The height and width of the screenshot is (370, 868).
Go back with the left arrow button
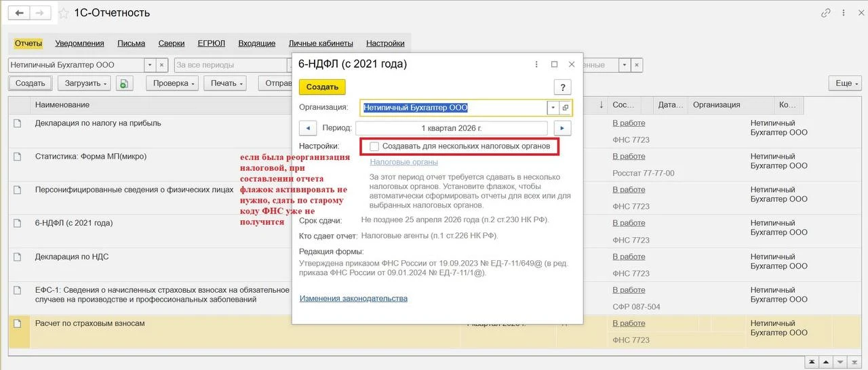pyautogui.click(x=18, y=14)
